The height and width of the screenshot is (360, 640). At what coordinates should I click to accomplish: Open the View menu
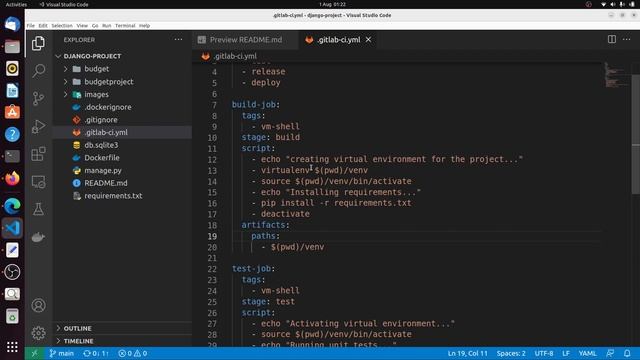click(x=82, y=25)
